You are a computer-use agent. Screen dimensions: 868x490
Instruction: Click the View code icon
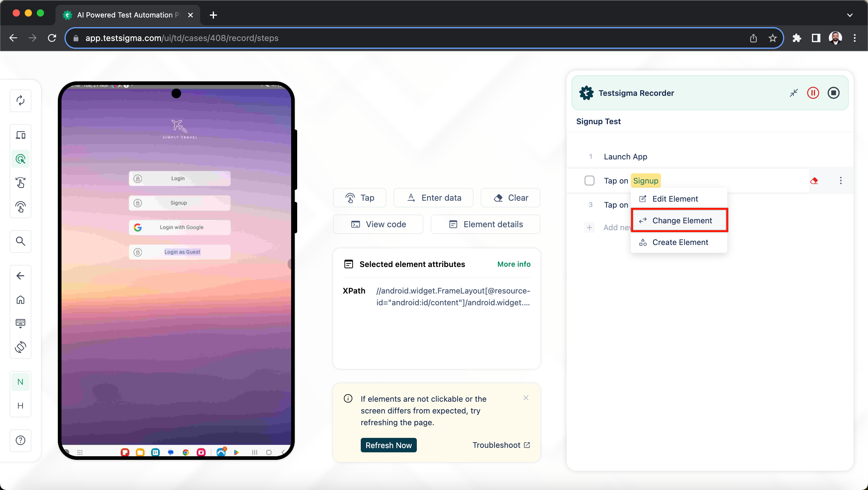click(355, 224)
